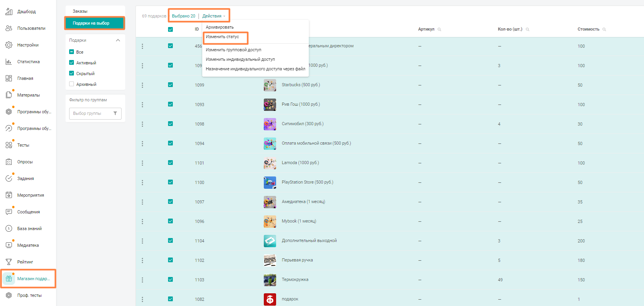This screenshot has height=306, width=644.
Task: Uncheck the Активный filter checkbox
Action: pyautogui.click(x=72, y=62)
